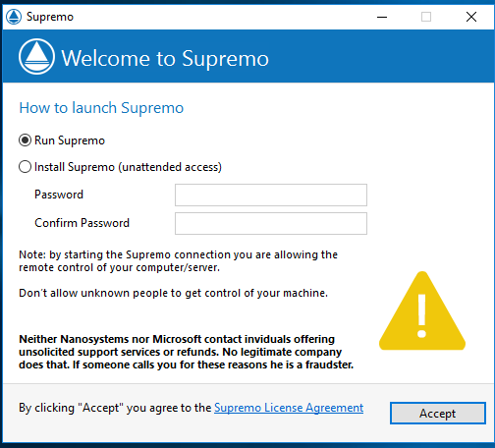Click the 'Supremo' window title text
Image resolution: width=495 pixels, height=448 pixels.
click(50, 17)
